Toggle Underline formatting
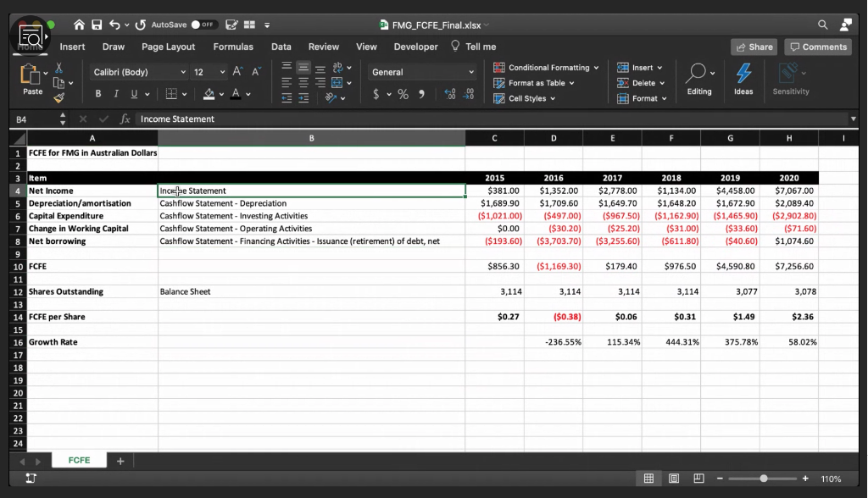 [134, 94]
